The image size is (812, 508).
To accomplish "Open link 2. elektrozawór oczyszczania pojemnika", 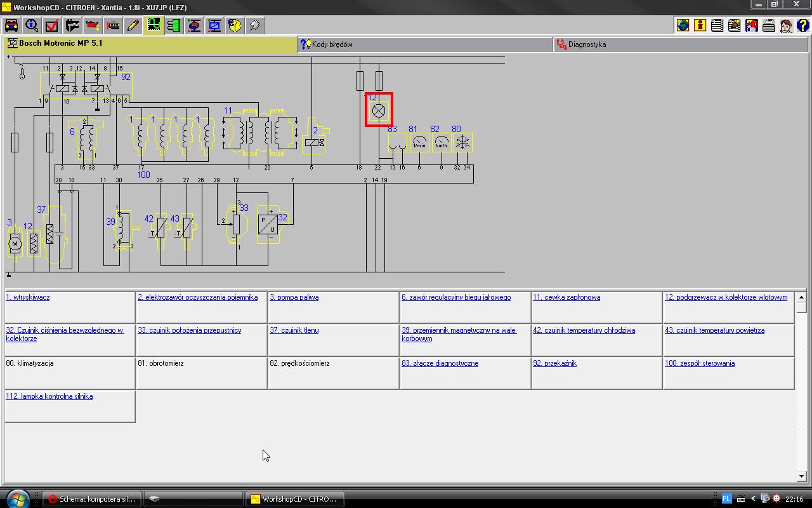I will pyautogui.click(x=198, y=297).
